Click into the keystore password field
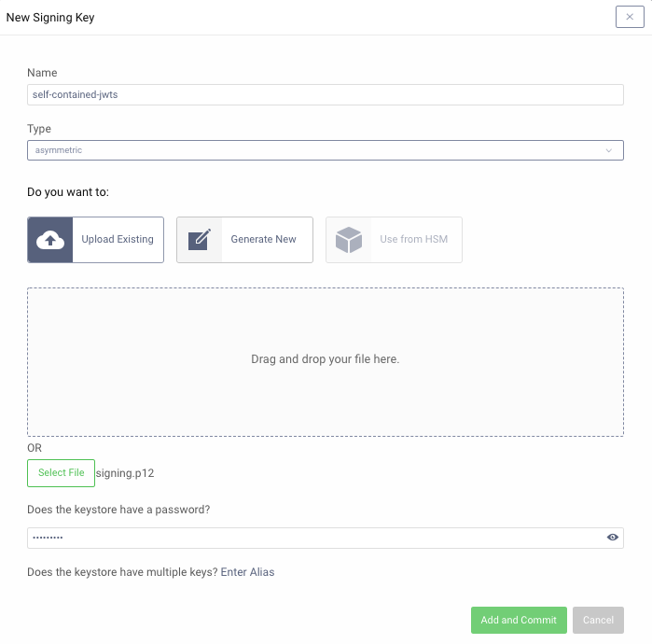 click(x=312, y=538)
